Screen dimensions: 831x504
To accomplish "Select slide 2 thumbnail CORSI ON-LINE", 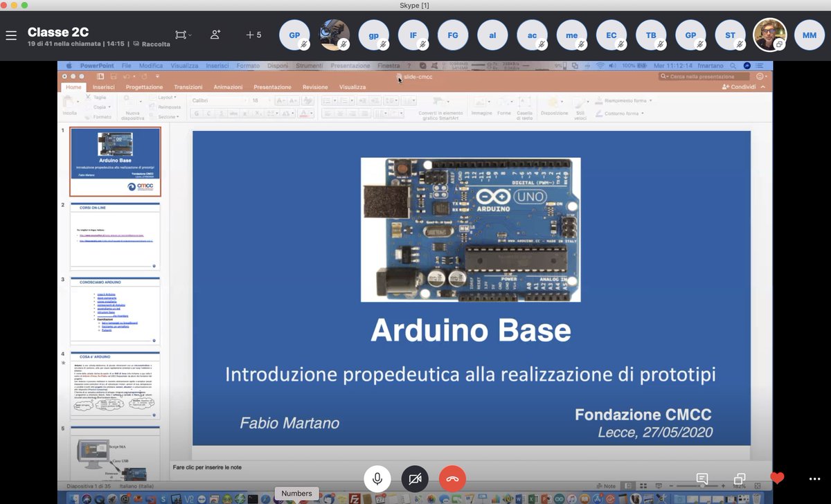I will click(x=115, y=235).
